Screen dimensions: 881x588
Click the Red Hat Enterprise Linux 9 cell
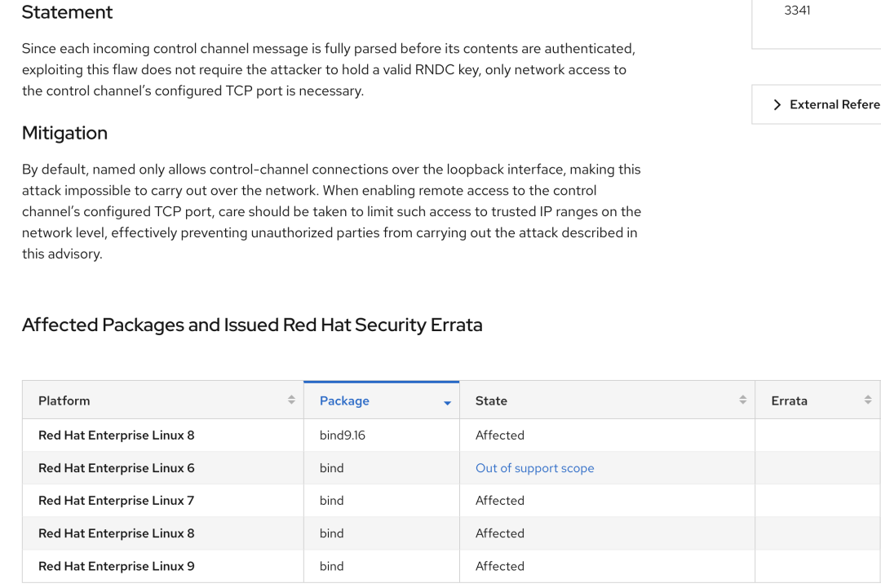116,566
